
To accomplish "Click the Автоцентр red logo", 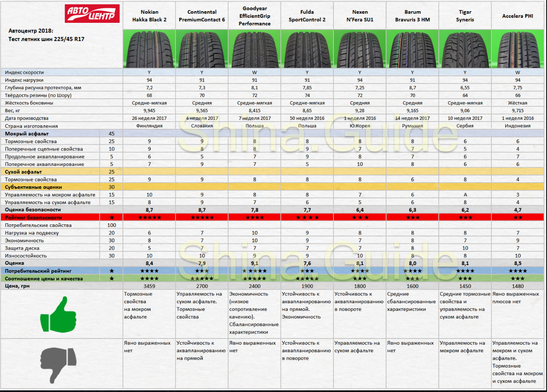I will 92,13.
